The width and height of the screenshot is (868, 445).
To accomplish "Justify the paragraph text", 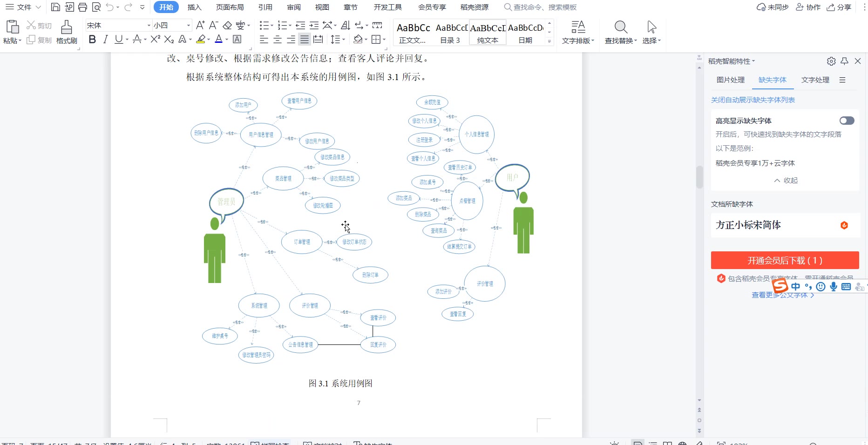I will tap(305, 40).
